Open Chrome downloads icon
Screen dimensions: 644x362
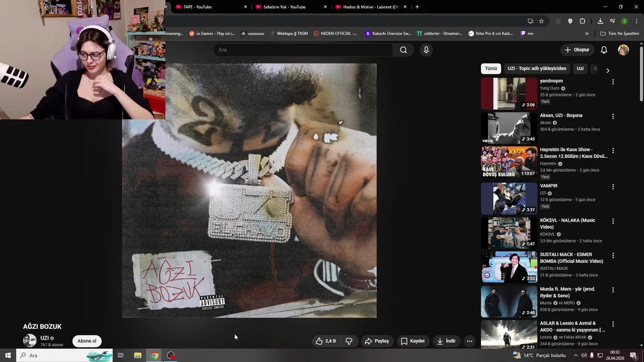[600, 21]
